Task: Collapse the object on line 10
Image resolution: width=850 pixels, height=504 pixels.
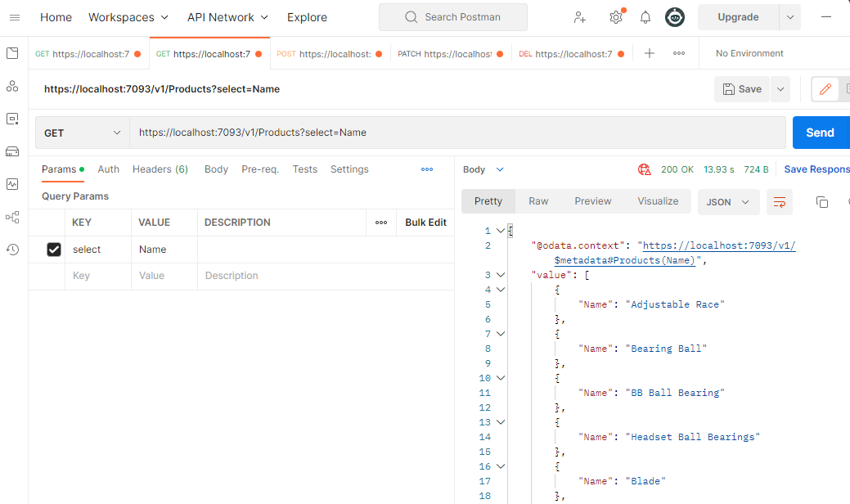Action: pyautogui.click(x=501, y=378)
